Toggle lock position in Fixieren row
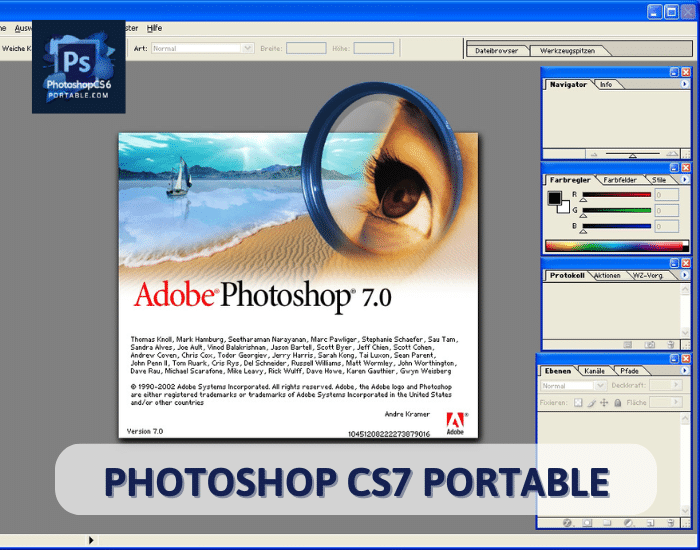The image size is (700, 550). (x=604, y=403)
